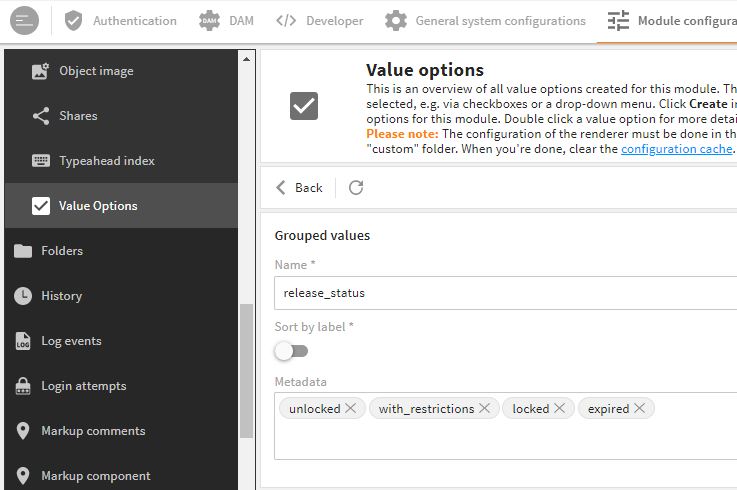Click the Developer code brackets icon

click(286, 21)
